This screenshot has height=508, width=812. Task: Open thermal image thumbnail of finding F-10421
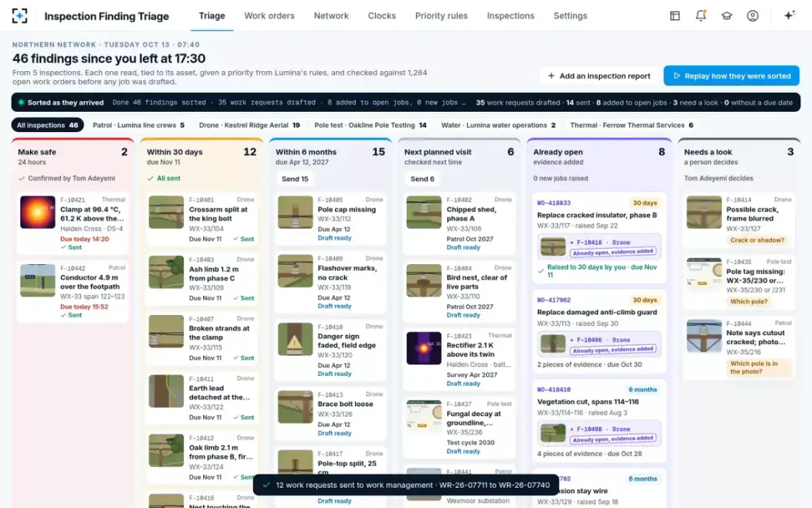point(38,213)
